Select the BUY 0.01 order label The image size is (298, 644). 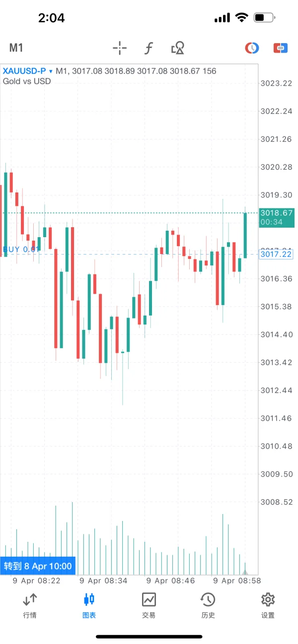click(x=21, y=249)
